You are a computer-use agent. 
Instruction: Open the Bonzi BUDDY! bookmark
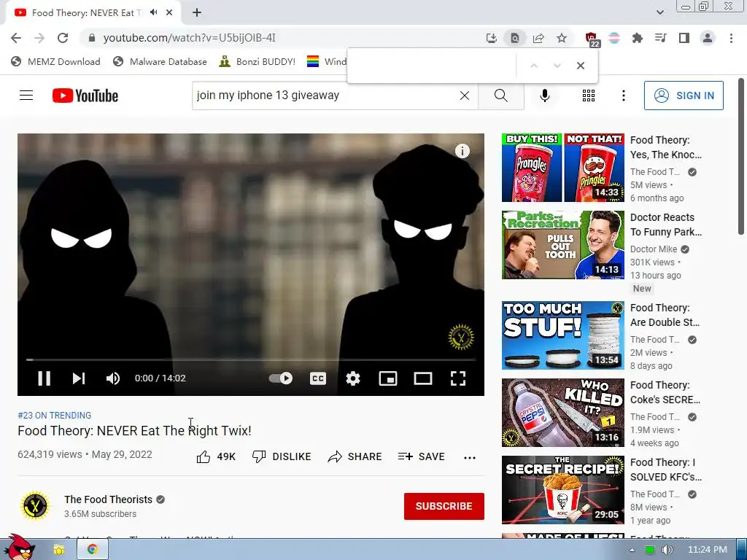pos(258,61)
